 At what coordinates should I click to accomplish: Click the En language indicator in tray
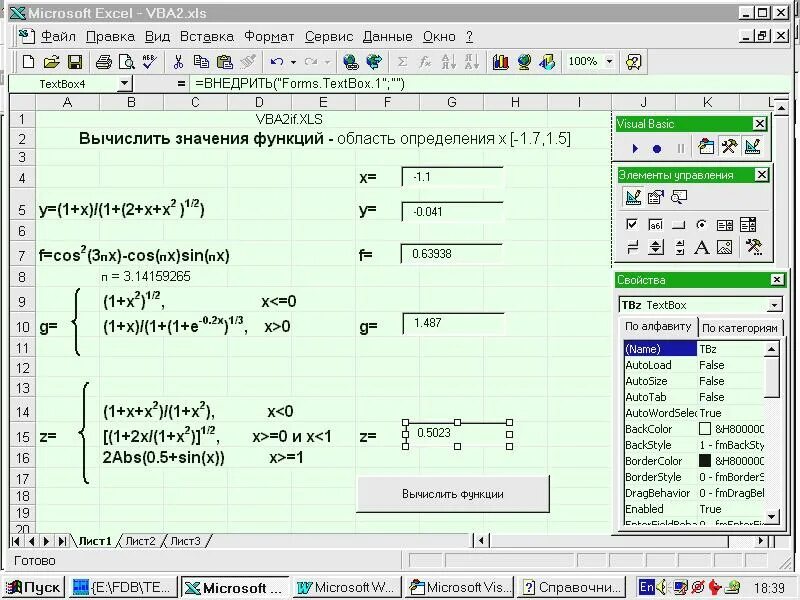coord(646,587)
